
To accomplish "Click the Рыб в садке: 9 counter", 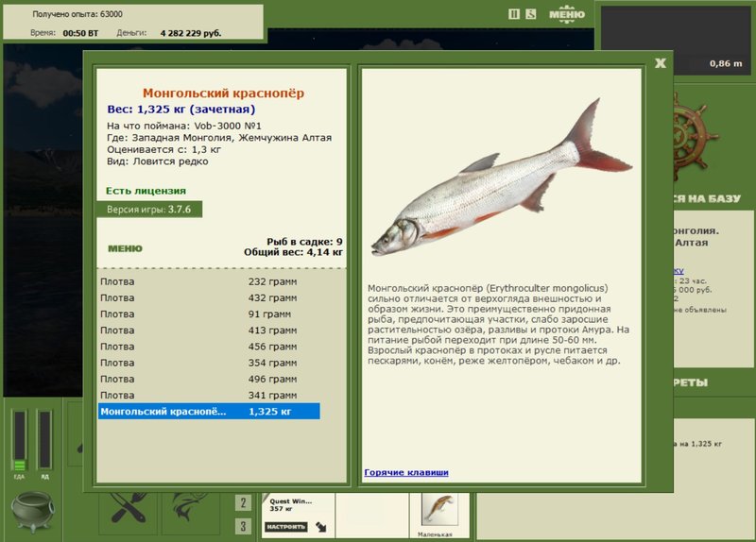I will [304, 242].
